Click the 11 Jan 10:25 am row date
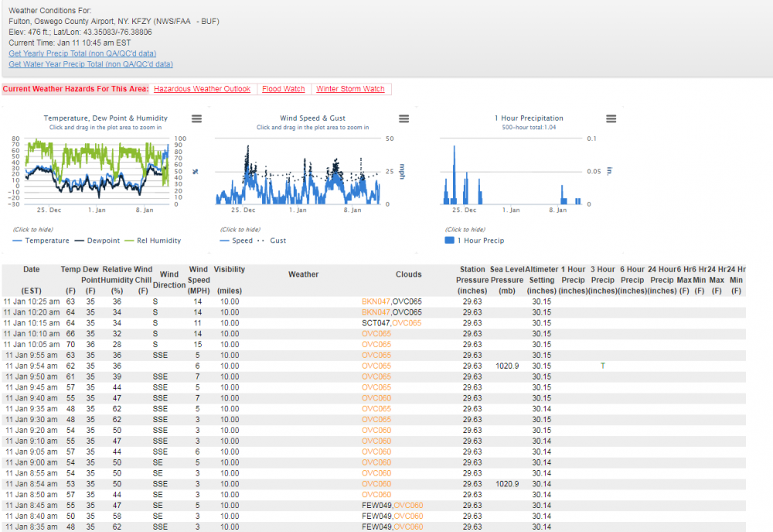The image size is (773, 532). pos(32,302)
